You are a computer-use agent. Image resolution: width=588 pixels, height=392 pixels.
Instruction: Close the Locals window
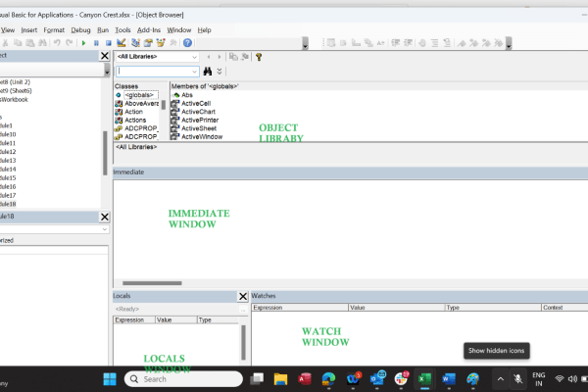point(243,296)
